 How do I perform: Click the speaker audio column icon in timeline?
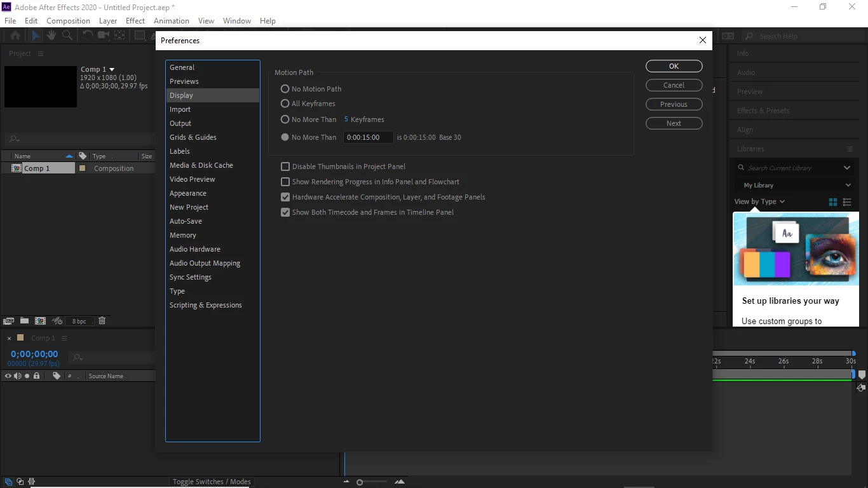coord(18,376)
